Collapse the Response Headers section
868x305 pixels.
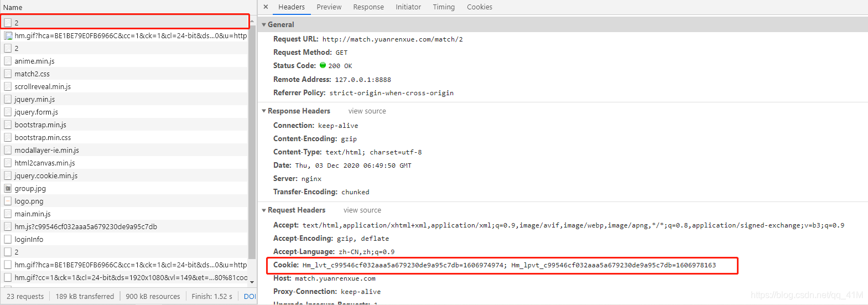coord(264,111)
